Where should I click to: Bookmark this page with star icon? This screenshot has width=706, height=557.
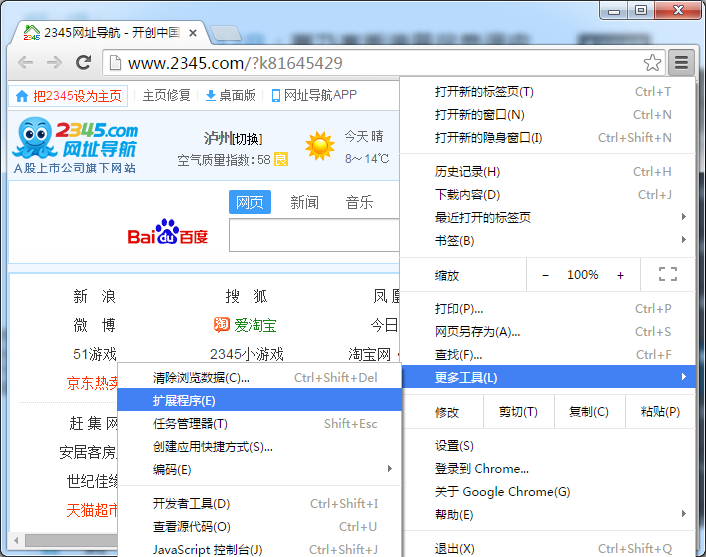(652, 63)
